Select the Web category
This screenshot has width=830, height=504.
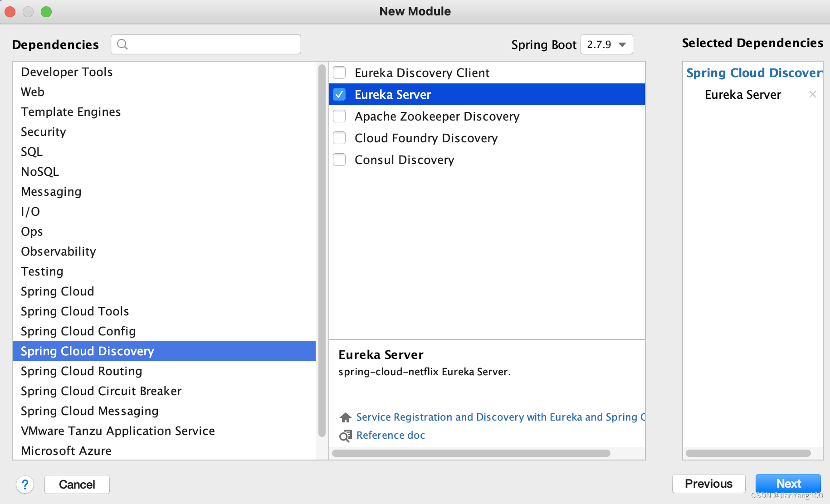tap(164, 92)
